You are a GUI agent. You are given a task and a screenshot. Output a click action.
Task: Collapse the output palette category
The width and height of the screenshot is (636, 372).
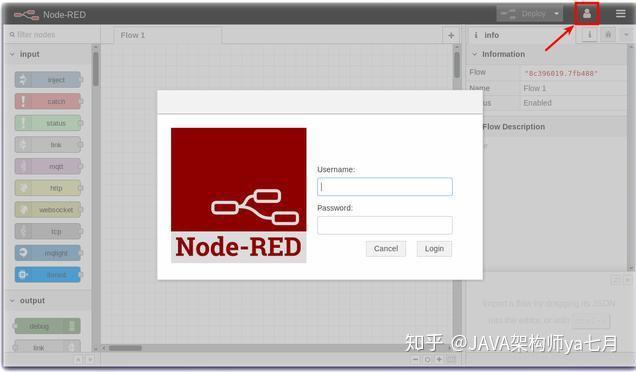[49, 300]
